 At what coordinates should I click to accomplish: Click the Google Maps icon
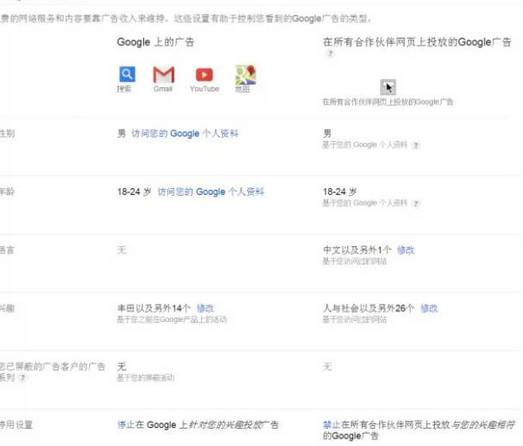click(245, 75)
